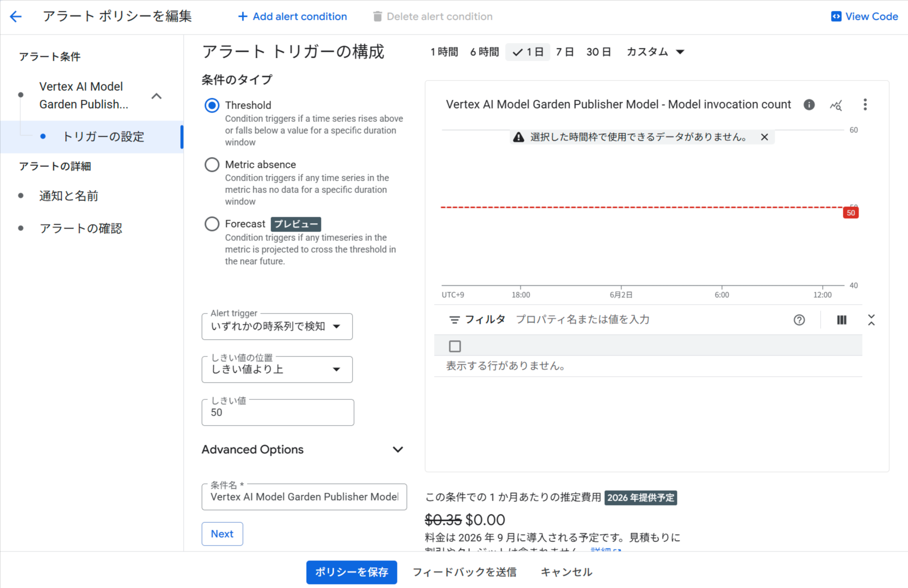908x588 pixels.
Task: Open the column display options icon
Action: pyautogui.click(x=842, y=320)
